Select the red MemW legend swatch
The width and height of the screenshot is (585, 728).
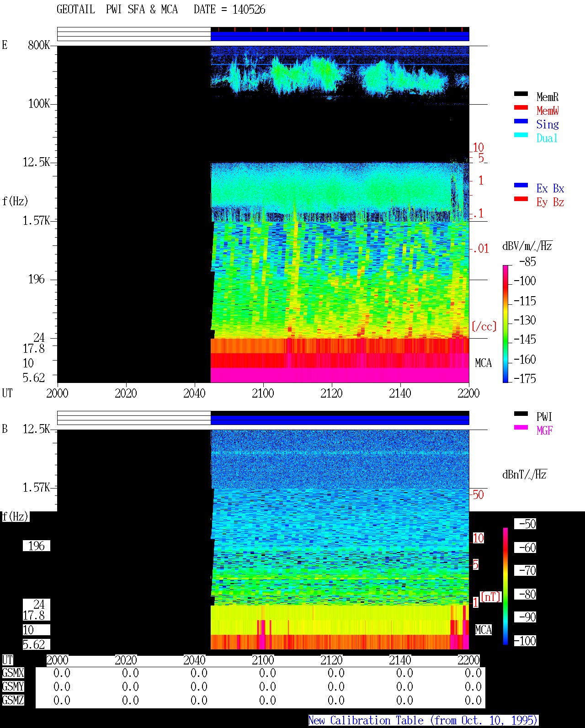pyautogui.click(x=521, y=107)
